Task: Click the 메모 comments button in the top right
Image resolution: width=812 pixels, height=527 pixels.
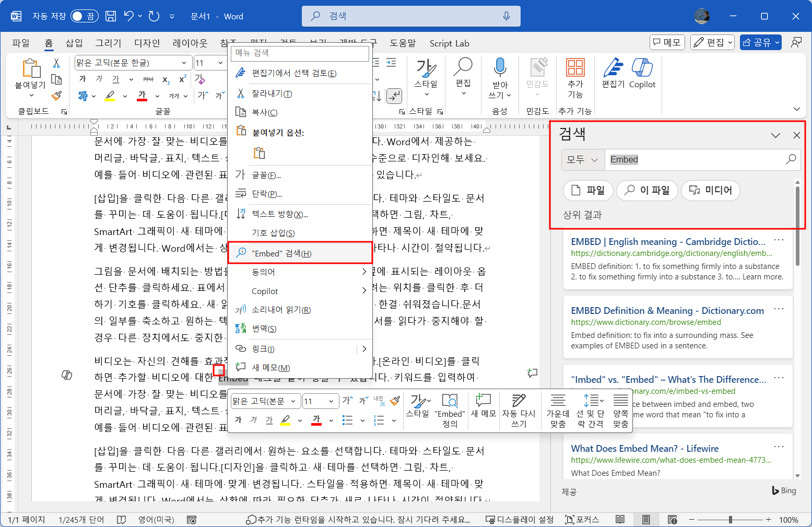Action: click(x=668, y=42)
